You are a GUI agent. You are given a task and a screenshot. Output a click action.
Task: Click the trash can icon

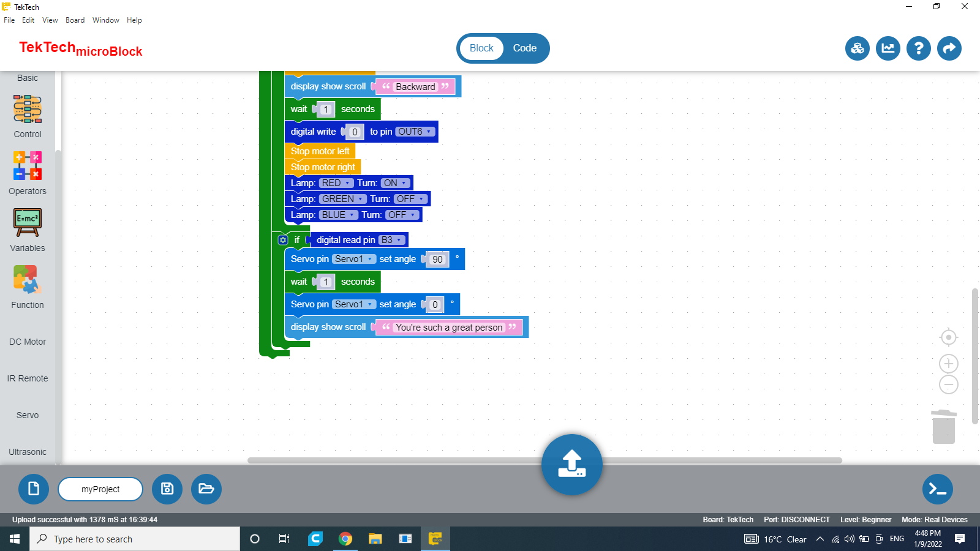tap(944, 427)
